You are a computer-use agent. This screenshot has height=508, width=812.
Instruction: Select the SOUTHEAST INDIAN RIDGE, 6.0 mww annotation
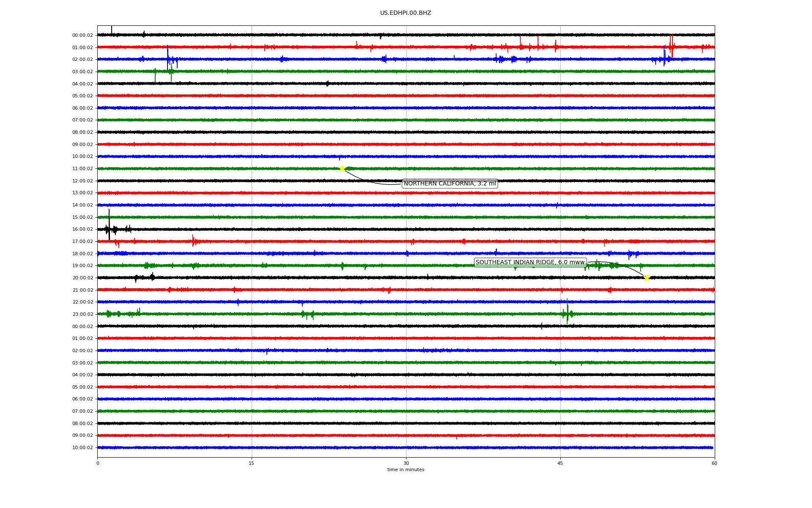[x=530, y=262]
